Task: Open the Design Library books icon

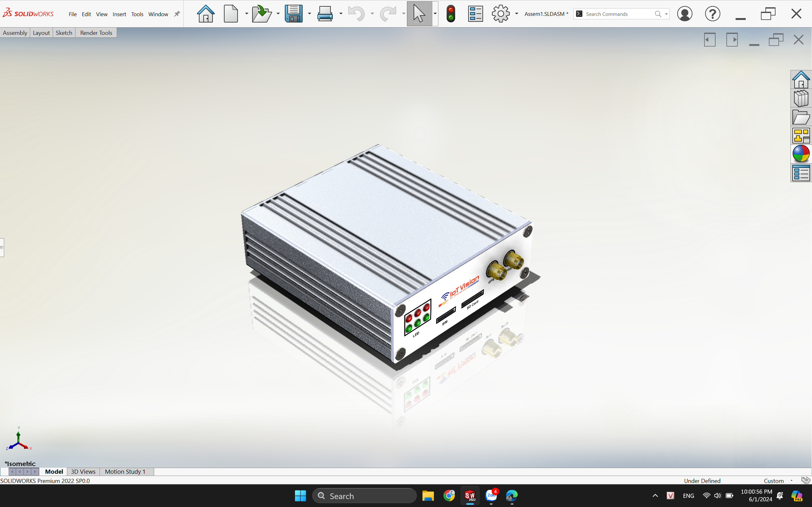Action: tap(801, 99)
